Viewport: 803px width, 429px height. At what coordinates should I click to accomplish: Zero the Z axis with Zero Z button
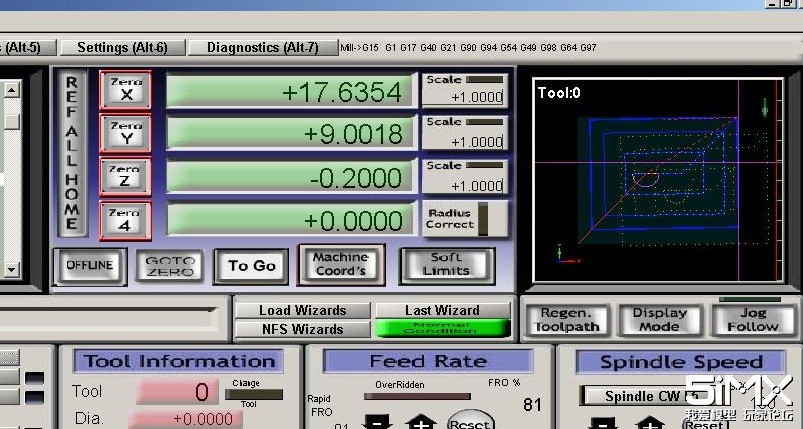(x=125, y=177)
